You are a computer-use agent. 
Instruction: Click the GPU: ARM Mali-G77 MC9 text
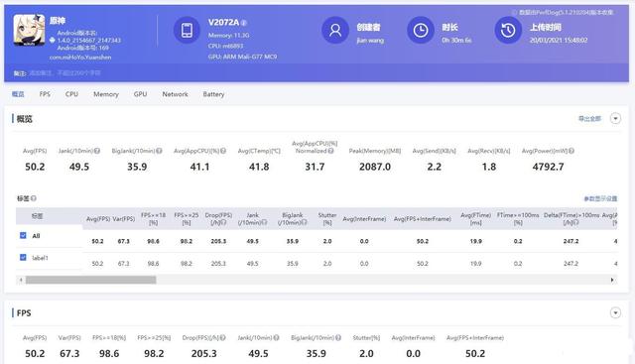click(242, 57)
